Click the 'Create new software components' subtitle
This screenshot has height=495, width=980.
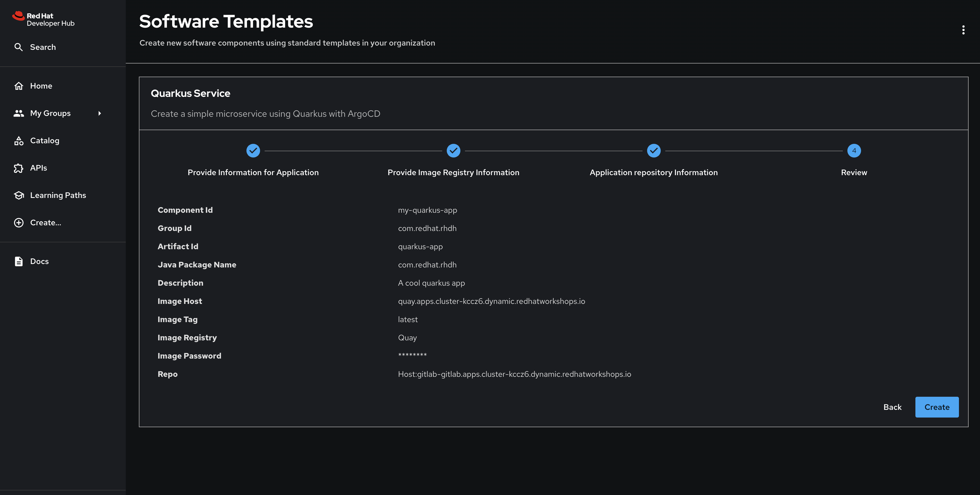tap(287, 43)
